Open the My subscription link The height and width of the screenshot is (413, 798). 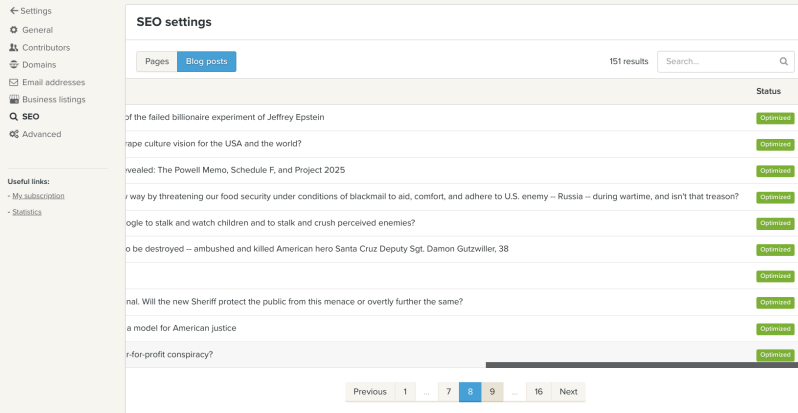38,196
